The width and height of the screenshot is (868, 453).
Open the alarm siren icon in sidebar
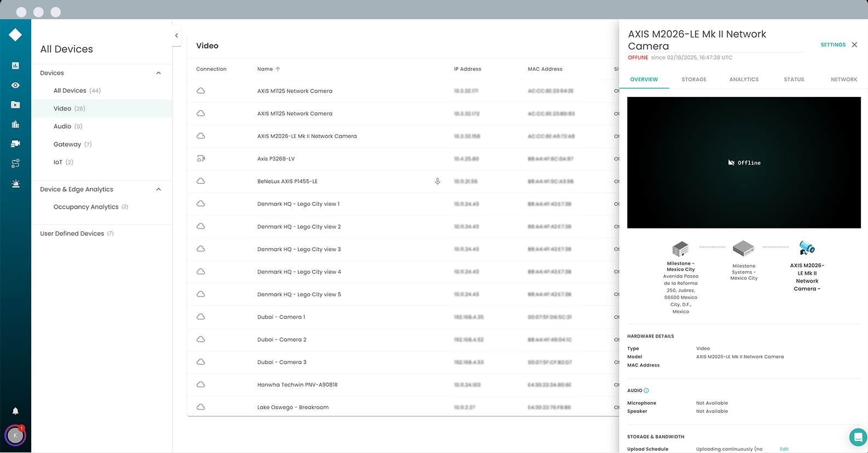15,184
